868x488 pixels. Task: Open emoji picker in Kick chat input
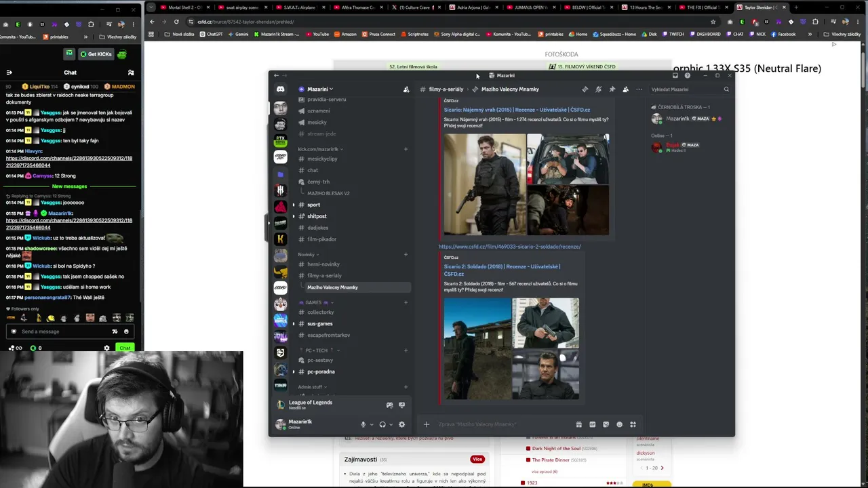pyautogui.click(x=126, y=331)
